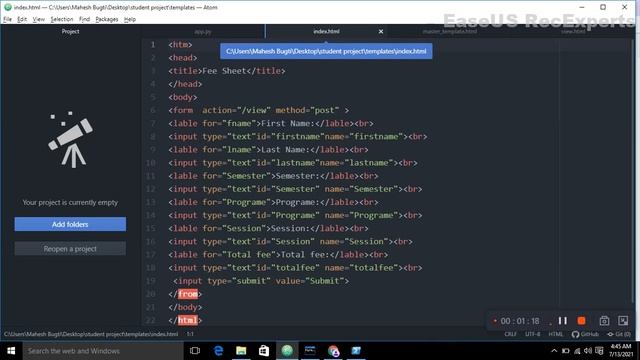Open the Git (0) panel in the status bar
Screen dimensions: 640x360
point(619,334)
